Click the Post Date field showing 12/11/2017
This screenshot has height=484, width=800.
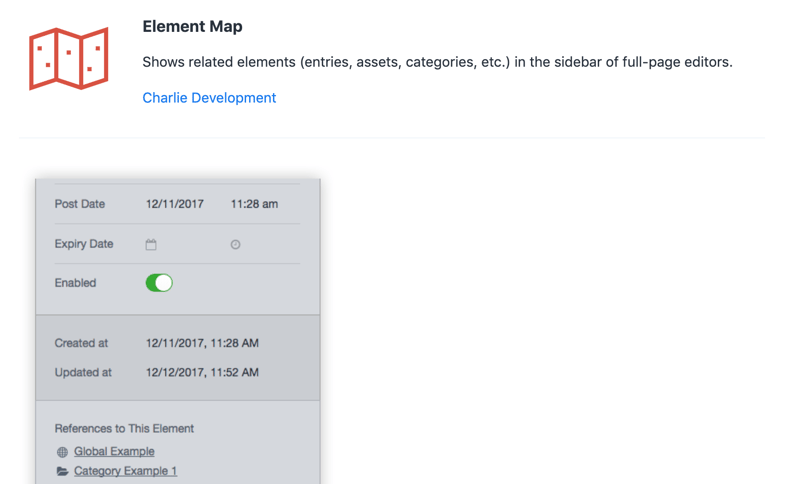click(175, 204)
